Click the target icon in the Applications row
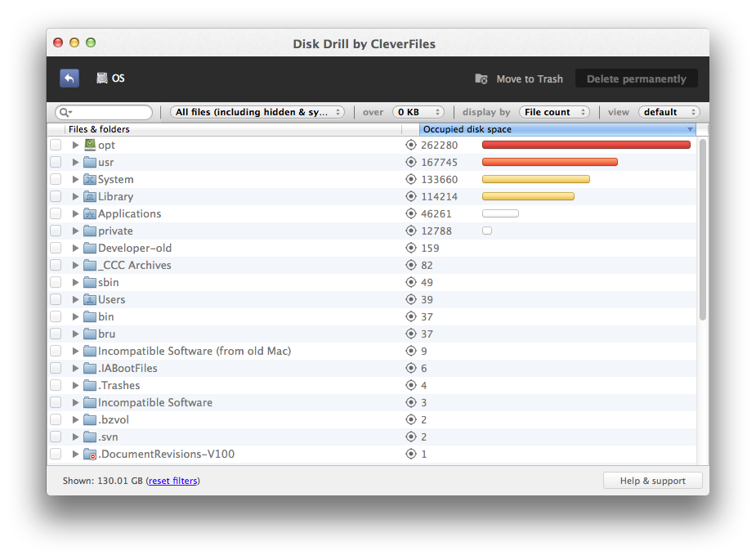The image size is (756, 560). coord(411,213)
